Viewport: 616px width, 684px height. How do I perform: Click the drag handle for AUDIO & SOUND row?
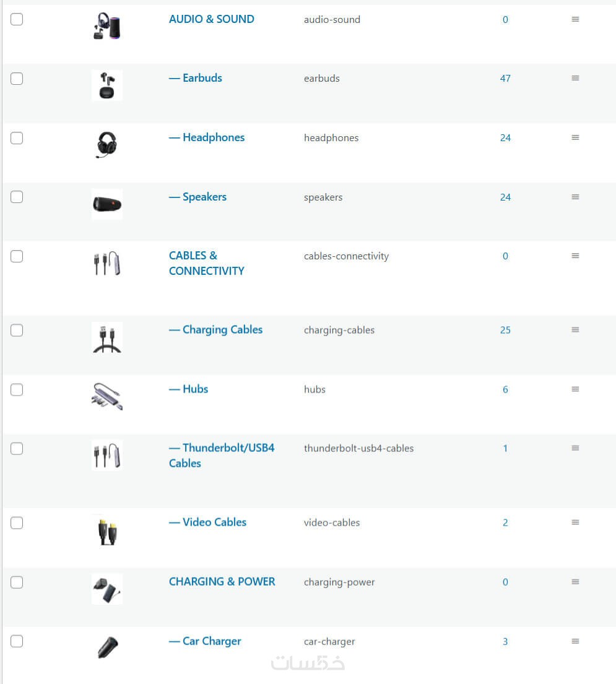click(575, 20)
